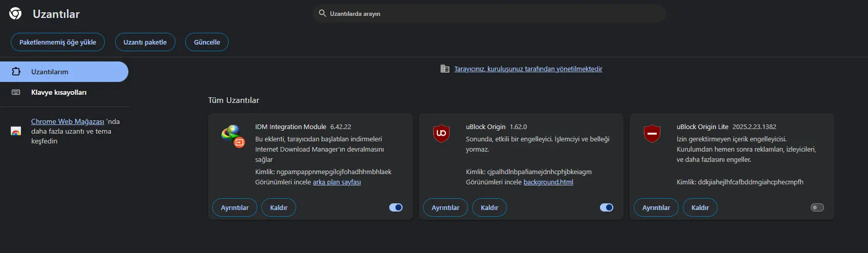The width and height of the screenshot is (868, 253).
Task: Focus the Uzantılarda arayın search field
Action: point(489,13)
